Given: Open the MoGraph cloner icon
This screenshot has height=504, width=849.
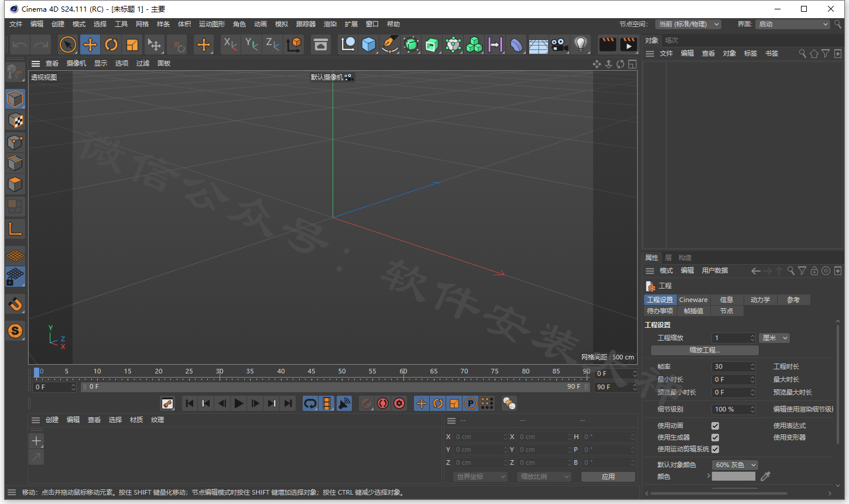Looking at the screenshot, I should click(x=474, y=44).
